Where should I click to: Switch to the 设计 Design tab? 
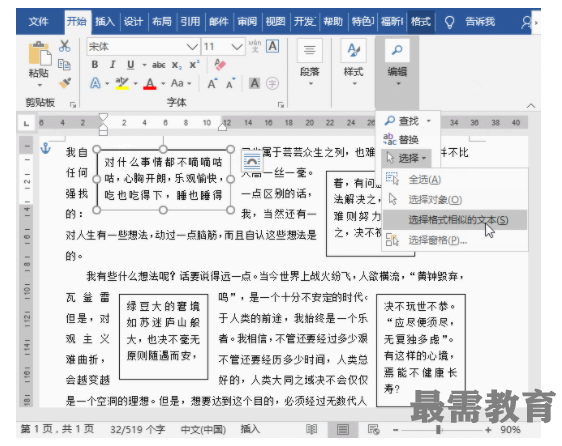point(133,22)
